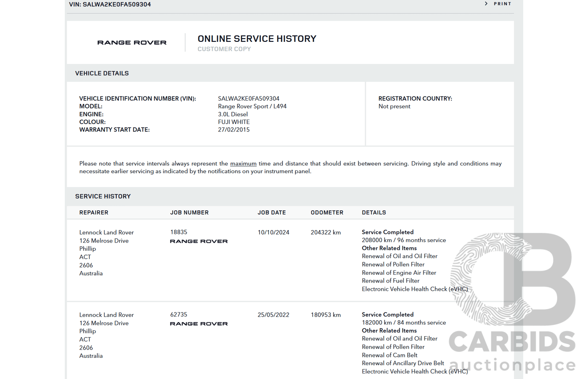Click the ONLINE SERVICE HISTORY heading
Viewport: 588px width, 379px height.
tap(257, 39)
